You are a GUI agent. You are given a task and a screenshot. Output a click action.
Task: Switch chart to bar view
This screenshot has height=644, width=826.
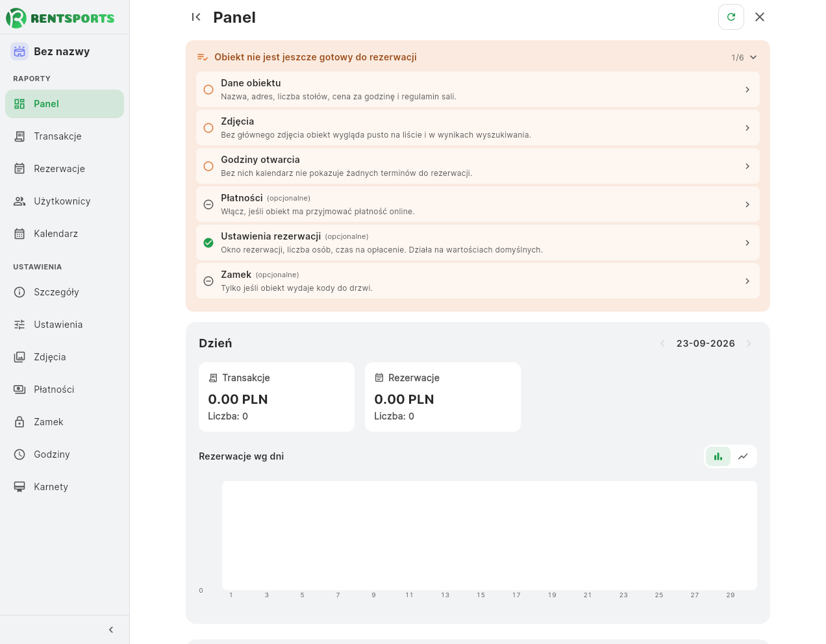click(x=718, y=456)
